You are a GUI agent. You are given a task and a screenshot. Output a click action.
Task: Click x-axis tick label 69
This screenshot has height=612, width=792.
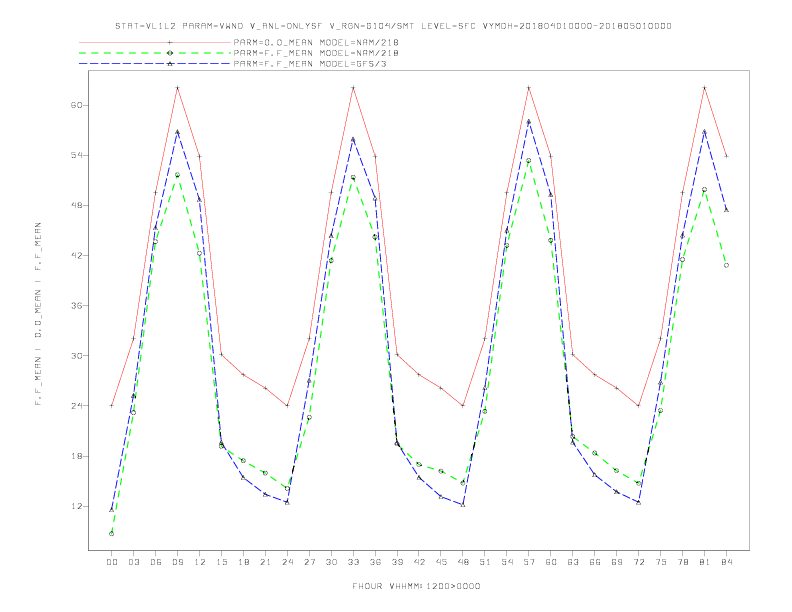tap(617, 562)
